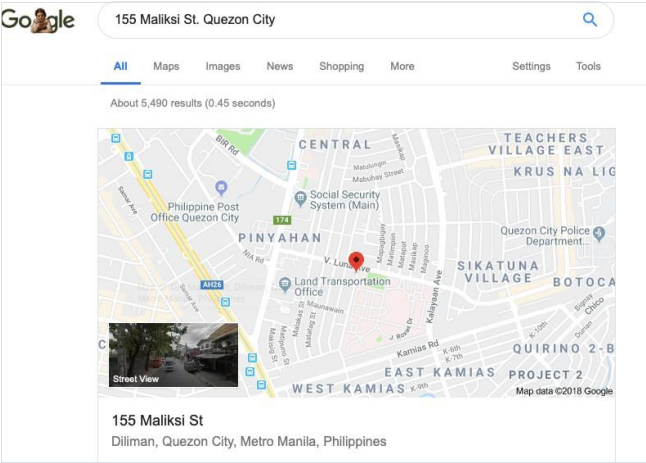Expand the More search options

(402, 66)
